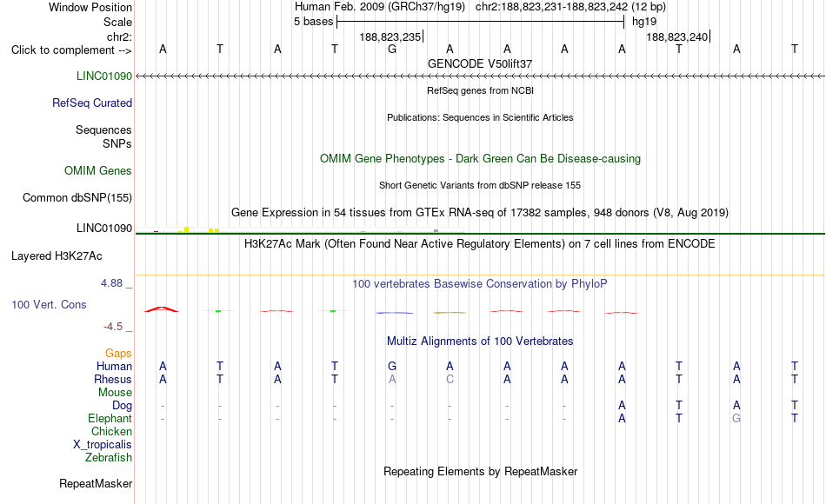The image size is (826, 504).
Task: Click the Elephant species label
Action: point(110,418)
